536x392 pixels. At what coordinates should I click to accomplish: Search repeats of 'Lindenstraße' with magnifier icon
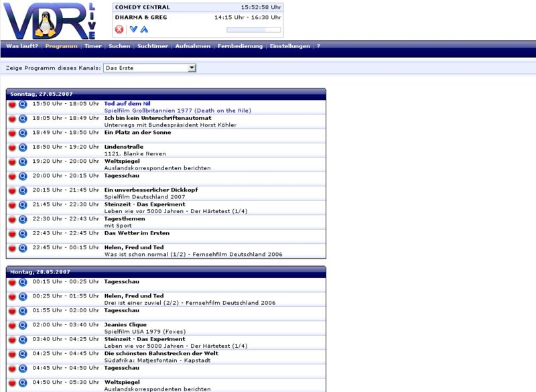(22, 147)
